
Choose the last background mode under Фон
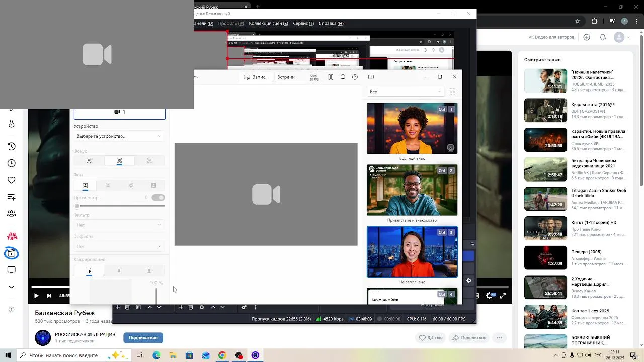coord(153,186)
